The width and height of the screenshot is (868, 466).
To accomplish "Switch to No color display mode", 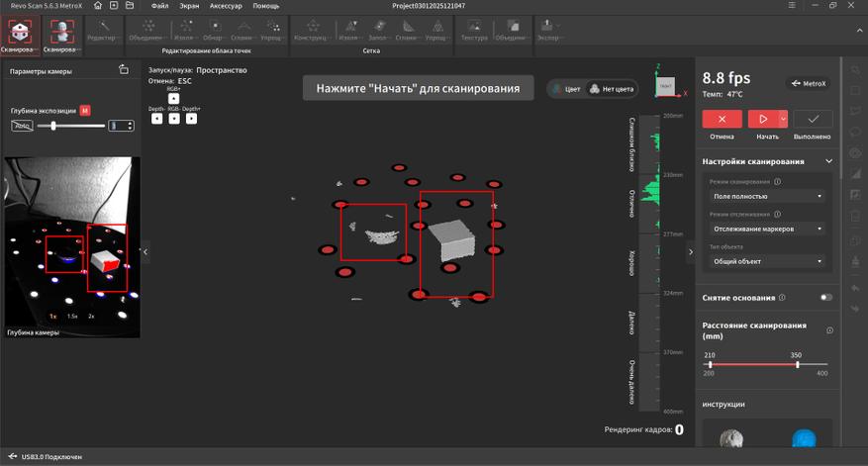I will coord(611,89).
